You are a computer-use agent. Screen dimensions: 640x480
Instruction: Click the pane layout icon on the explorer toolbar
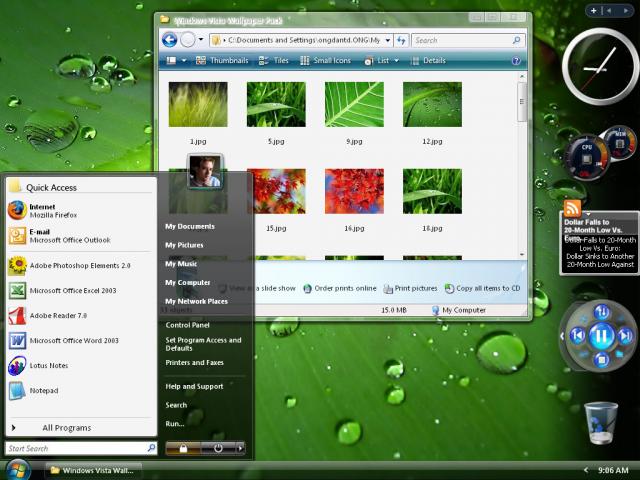[x=171, y=60]
